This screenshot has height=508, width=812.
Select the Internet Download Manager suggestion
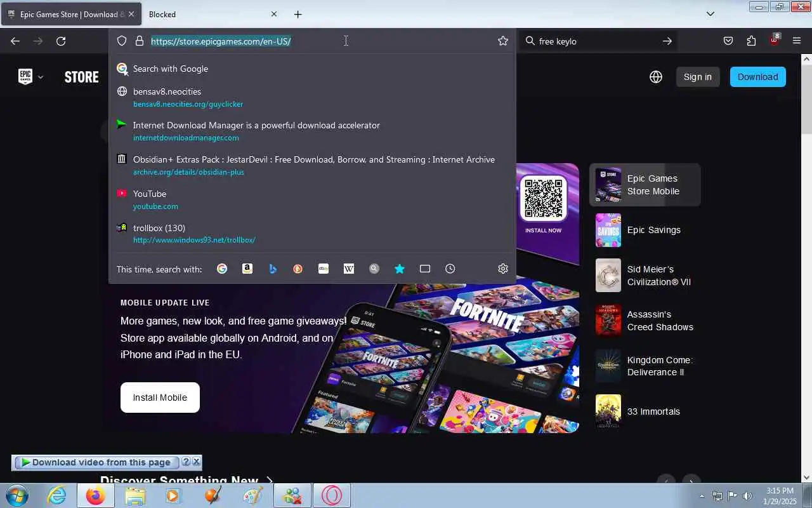coord(312,131)
